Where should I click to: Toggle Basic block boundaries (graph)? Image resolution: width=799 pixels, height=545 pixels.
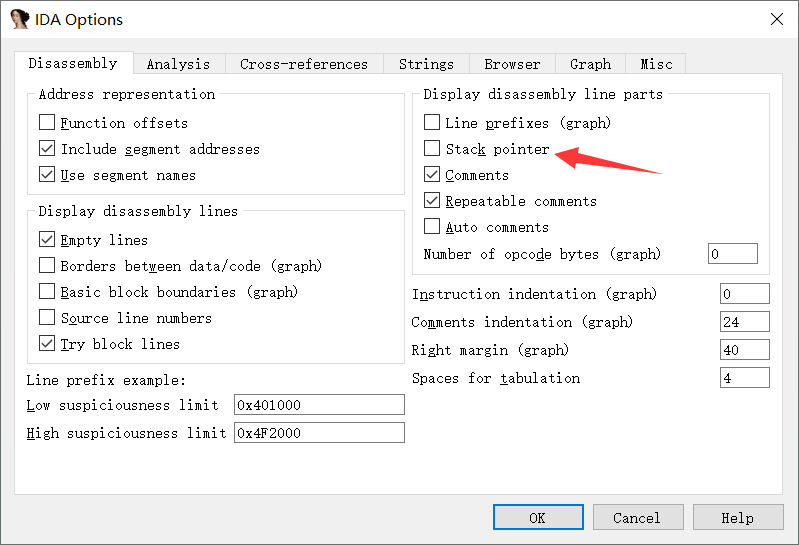tap(47, 292)
